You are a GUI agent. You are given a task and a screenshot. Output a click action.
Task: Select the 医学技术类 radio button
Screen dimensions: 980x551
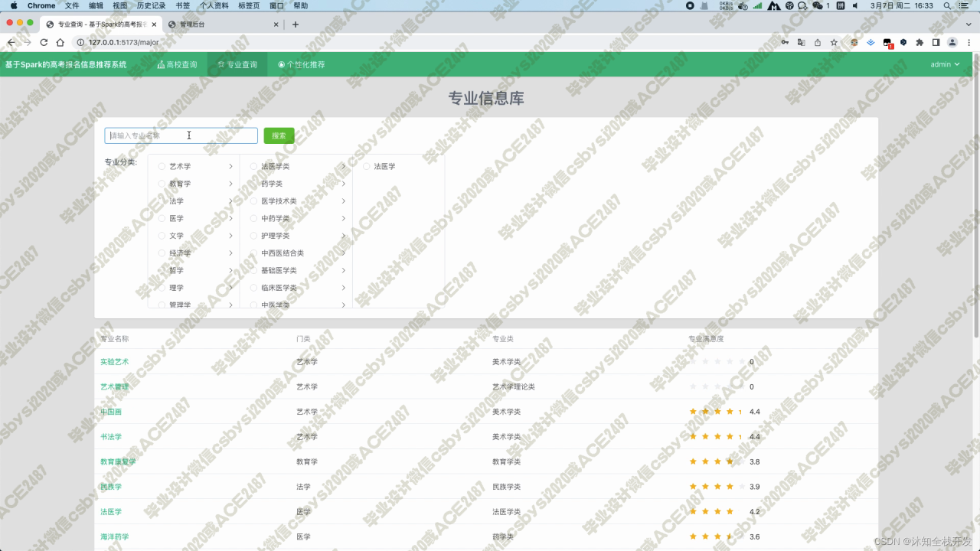point(253,201)
